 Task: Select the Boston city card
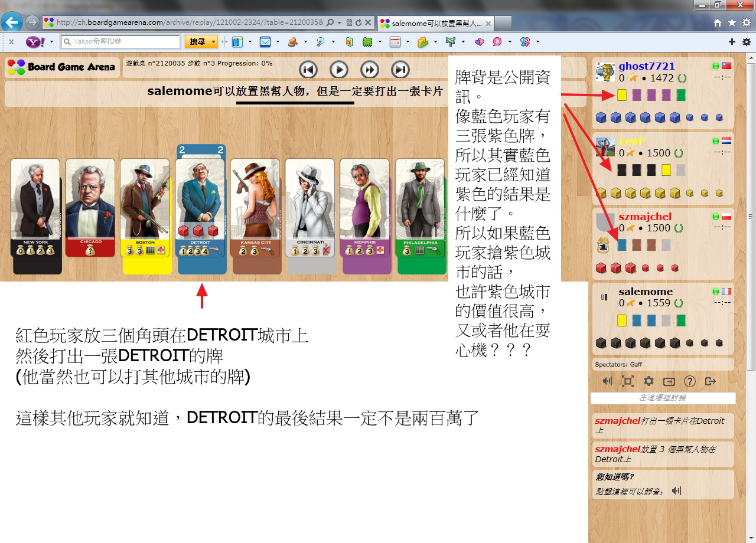pyautogui.click(x=145, y=208)
